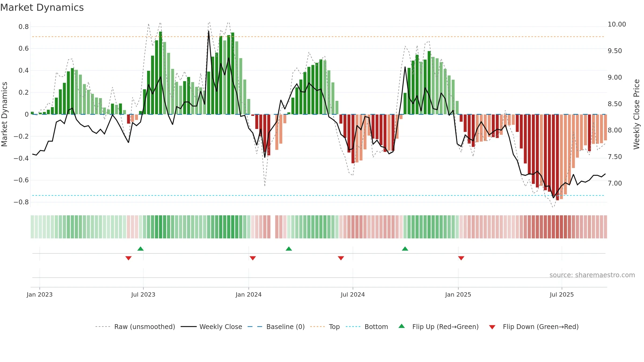Click the source: sharemaestro.com text

click(592, 275)
